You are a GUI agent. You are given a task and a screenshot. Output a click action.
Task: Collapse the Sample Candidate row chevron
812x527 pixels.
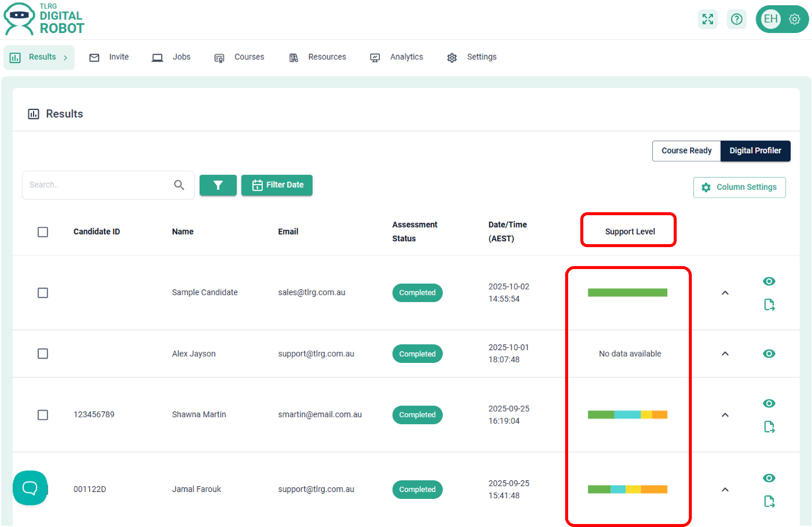tap(725, 293)
